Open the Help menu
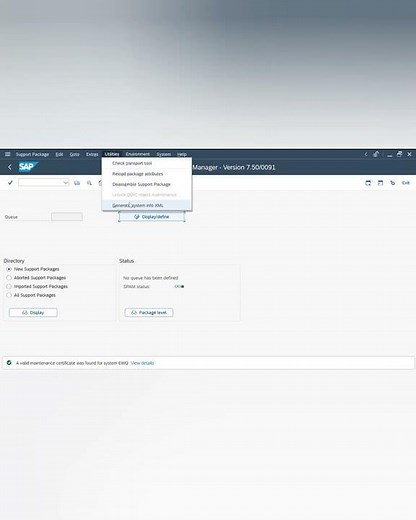 pos(182,154)
